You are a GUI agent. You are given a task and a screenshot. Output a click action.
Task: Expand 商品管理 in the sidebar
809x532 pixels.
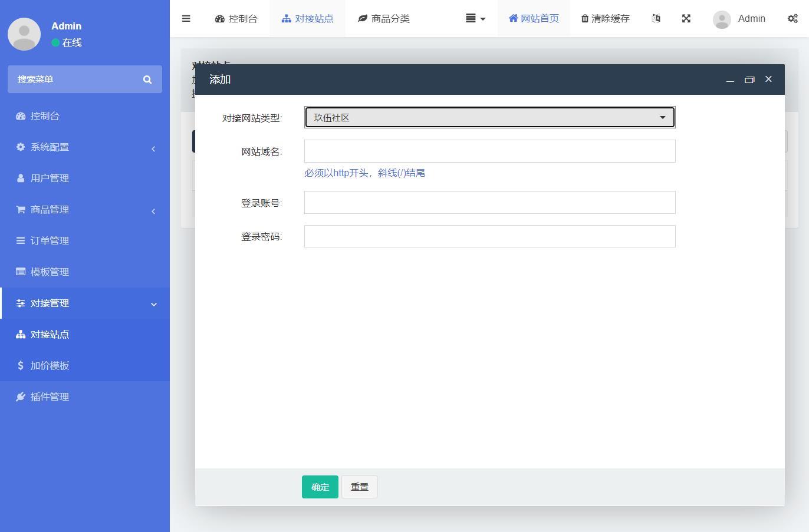click(85, 210)
